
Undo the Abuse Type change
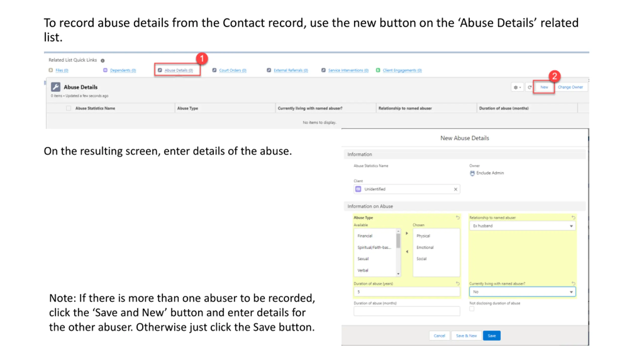[x=458, y=217]
